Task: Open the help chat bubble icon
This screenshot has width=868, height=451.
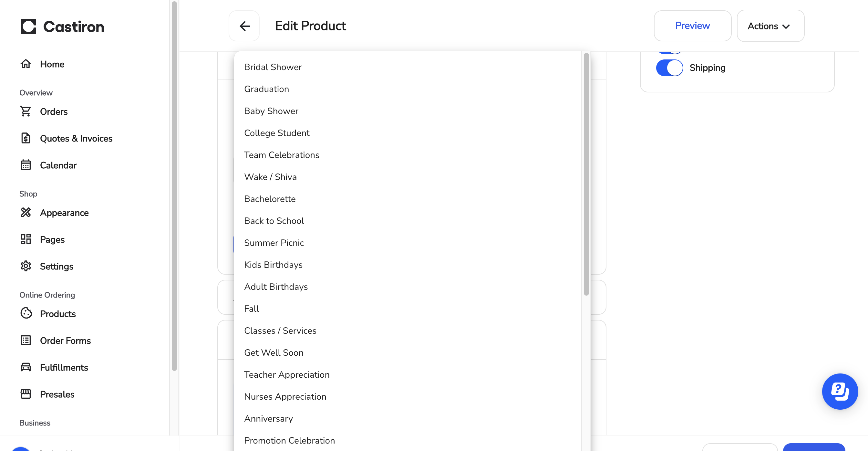Action: 840,391
